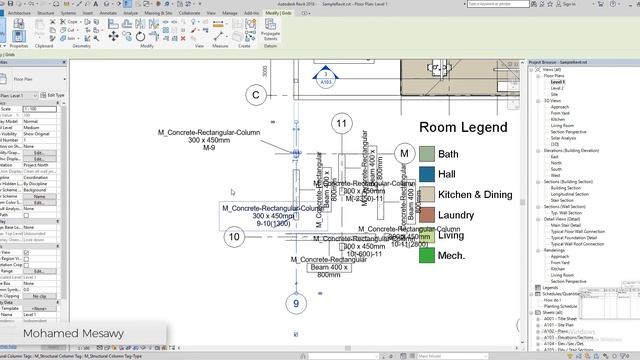The image size is (640, 360).
Task: Select the Measure tool in the ribbon
Action: (x=218, y=36)
